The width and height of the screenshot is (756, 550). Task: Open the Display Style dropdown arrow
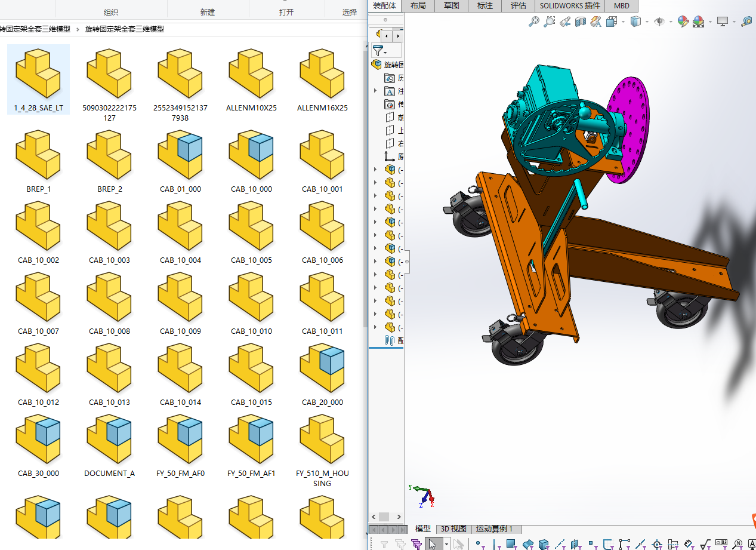point(647,22)
